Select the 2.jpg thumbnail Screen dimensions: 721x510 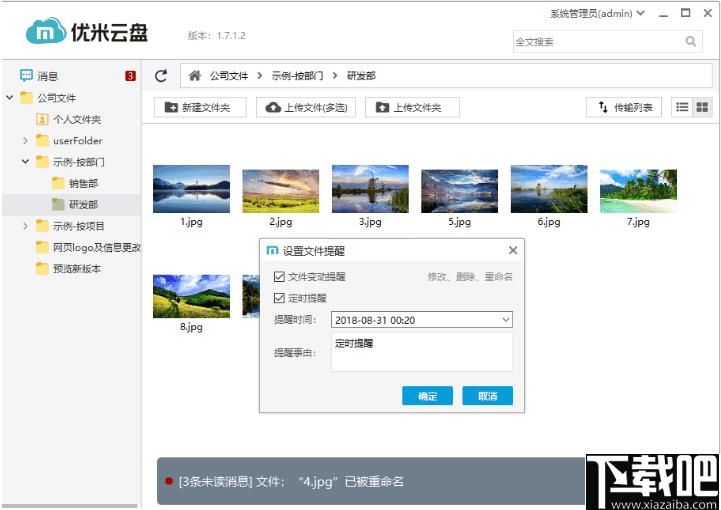click(280, 191)
